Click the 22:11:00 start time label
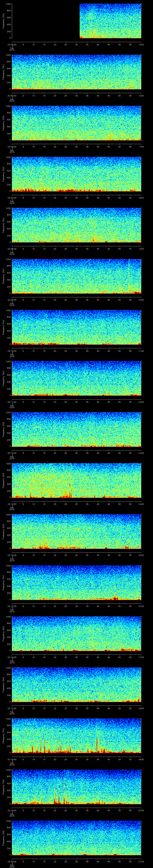 click(12, 402)
